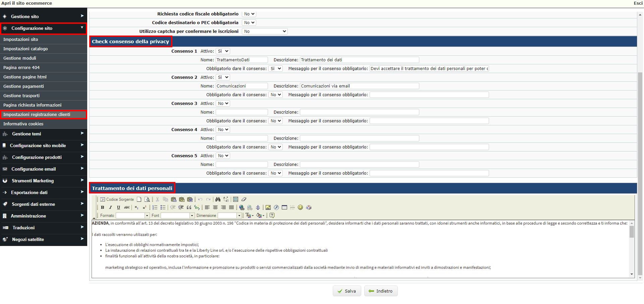Click the Consenso 3 Messaggio consenso obbligatorio field

coord(429,121)
